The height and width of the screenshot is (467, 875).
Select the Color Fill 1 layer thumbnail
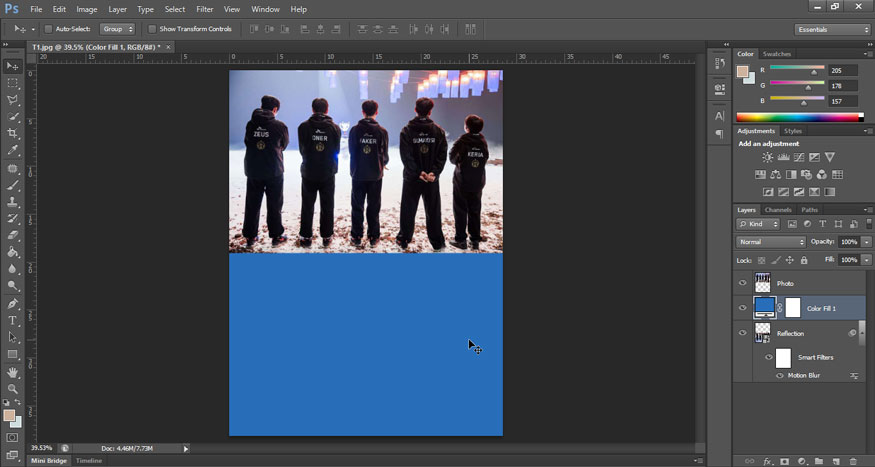pos(765,307)
